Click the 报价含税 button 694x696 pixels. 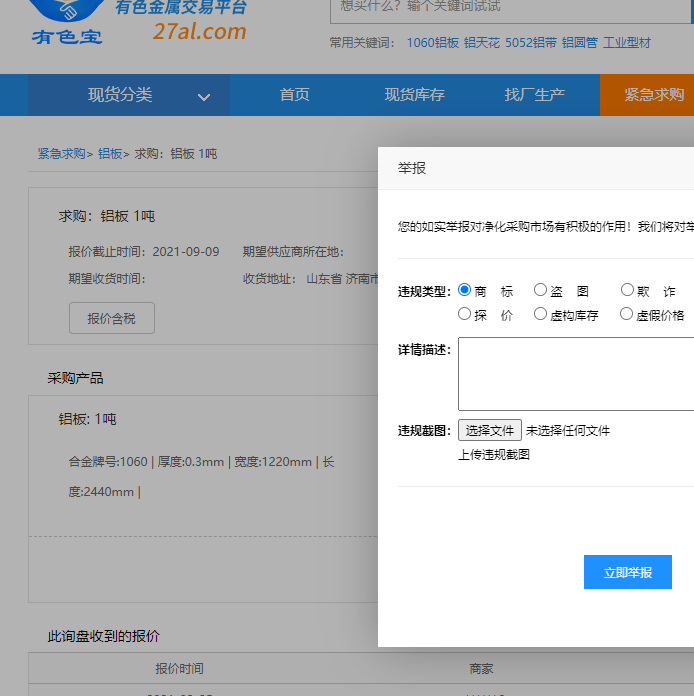[x=111, y=318]
